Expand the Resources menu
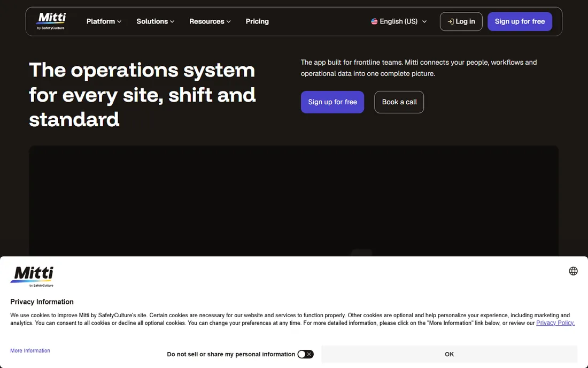Image resolution: width=588 pixels, height=368 pixels. click(x=210, y=21)
